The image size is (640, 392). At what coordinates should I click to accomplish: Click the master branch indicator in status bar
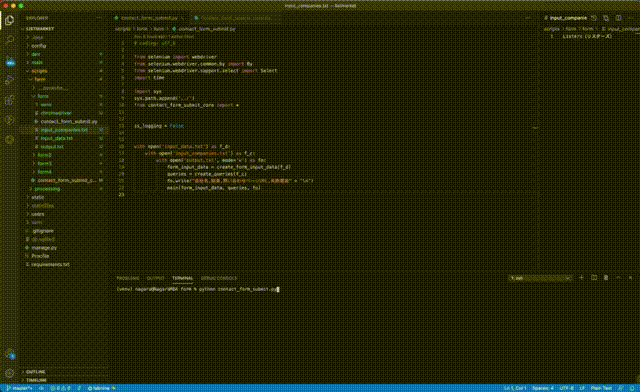pyautogui.click(x=19, y=388)
